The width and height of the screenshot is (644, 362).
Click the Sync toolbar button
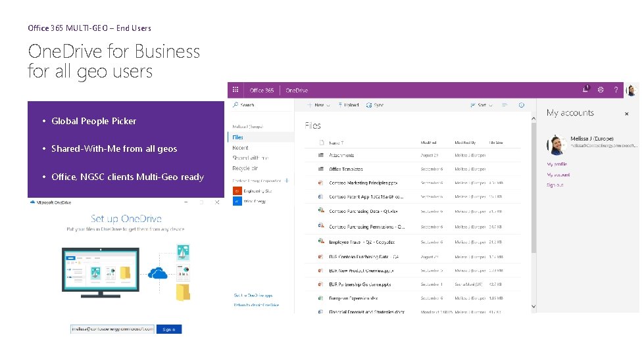[374, 105]
